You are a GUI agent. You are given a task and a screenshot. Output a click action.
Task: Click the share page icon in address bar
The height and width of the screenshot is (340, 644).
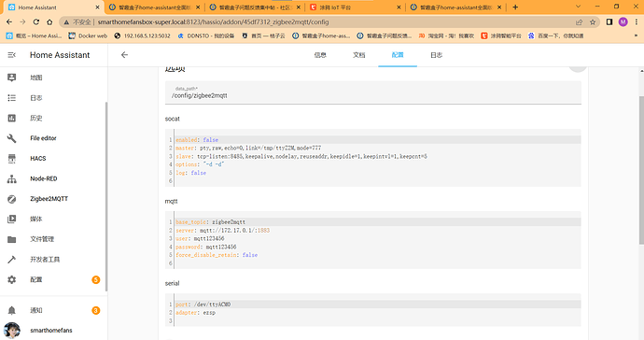click(579, 22)
